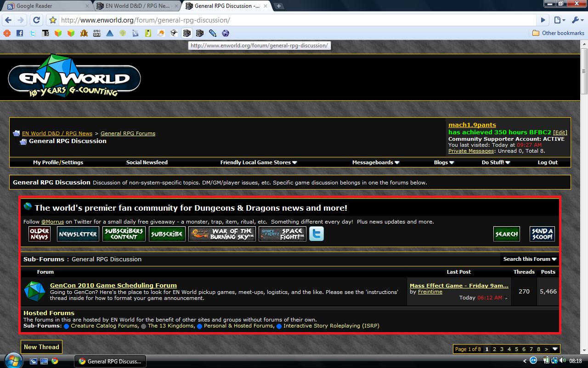Open Social Newsfeed menu item
588x368 pixels.
pyautogui.click(x=147, y=162)
